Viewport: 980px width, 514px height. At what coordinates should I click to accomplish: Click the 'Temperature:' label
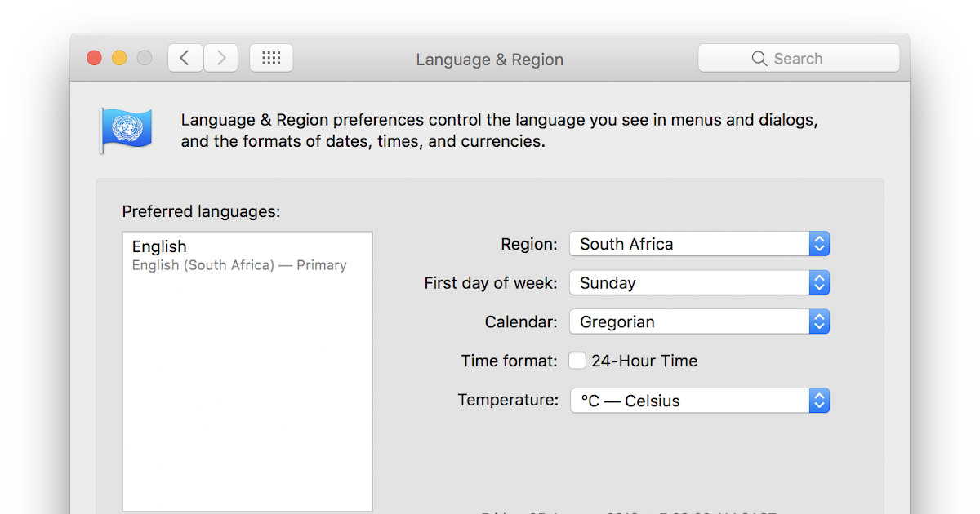click(x=508, y=401)
